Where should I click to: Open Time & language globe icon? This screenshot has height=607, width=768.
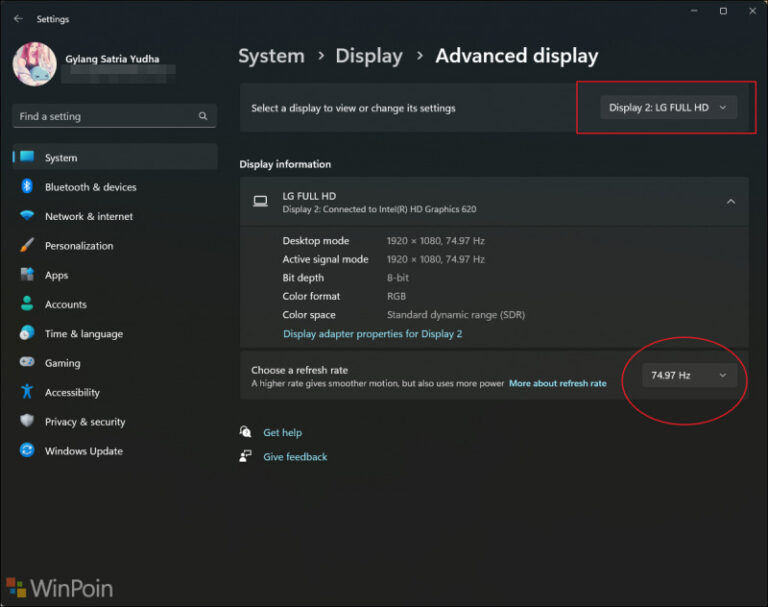(27, 333)
